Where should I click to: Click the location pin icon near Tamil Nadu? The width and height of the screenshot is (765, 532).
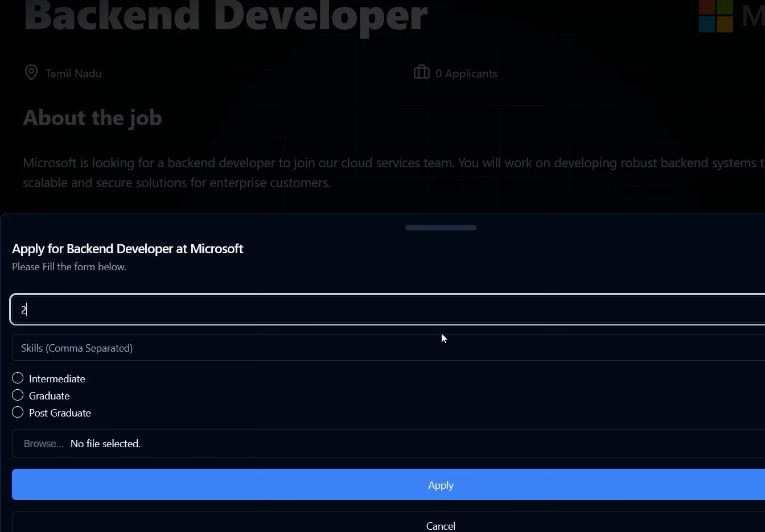pos(31,73)
